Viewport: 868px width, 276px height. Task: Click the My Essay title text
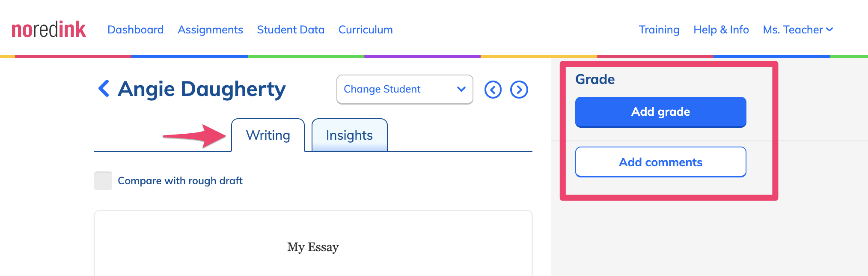313,247
